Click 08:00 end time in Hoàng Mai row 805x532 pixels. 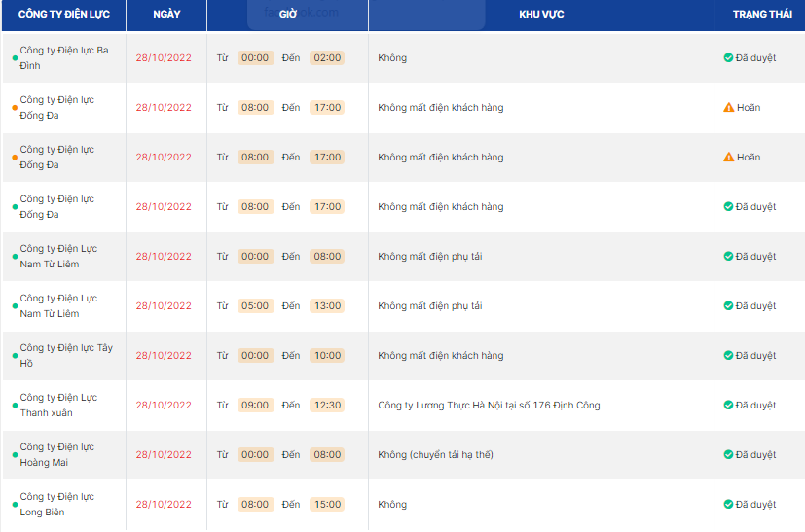coord(327,454)
